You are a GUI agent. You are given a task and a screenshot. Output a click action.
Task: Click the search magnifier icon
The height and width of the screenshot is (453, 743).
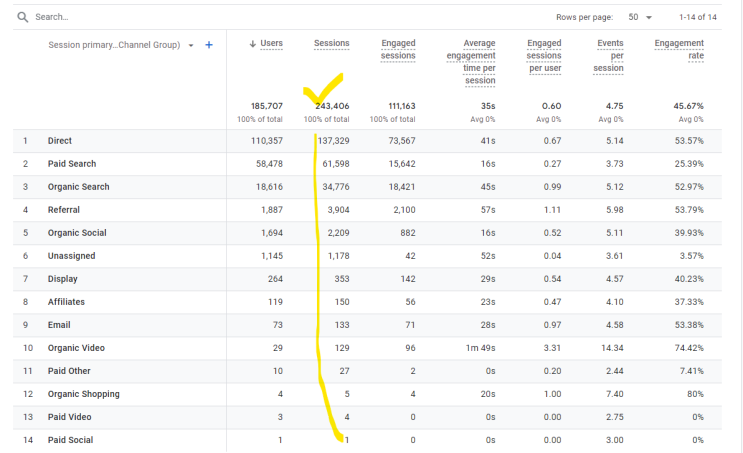[x=22, y=17]
